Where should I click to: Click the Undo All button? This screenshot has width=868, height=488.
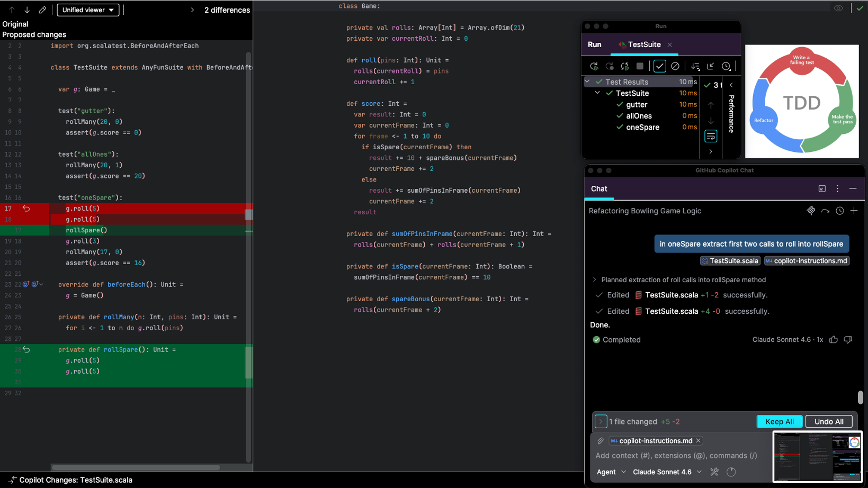point(828,421)
